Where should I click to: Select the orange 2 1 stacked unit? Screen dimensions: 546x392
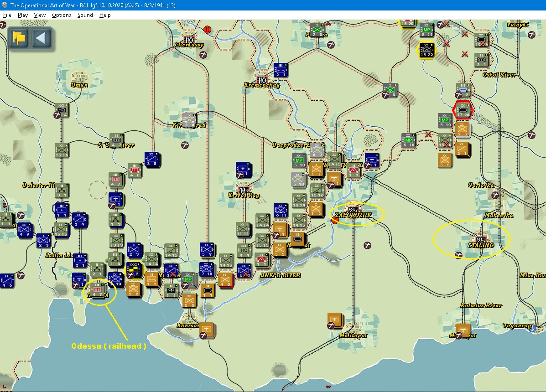[462, 149]
